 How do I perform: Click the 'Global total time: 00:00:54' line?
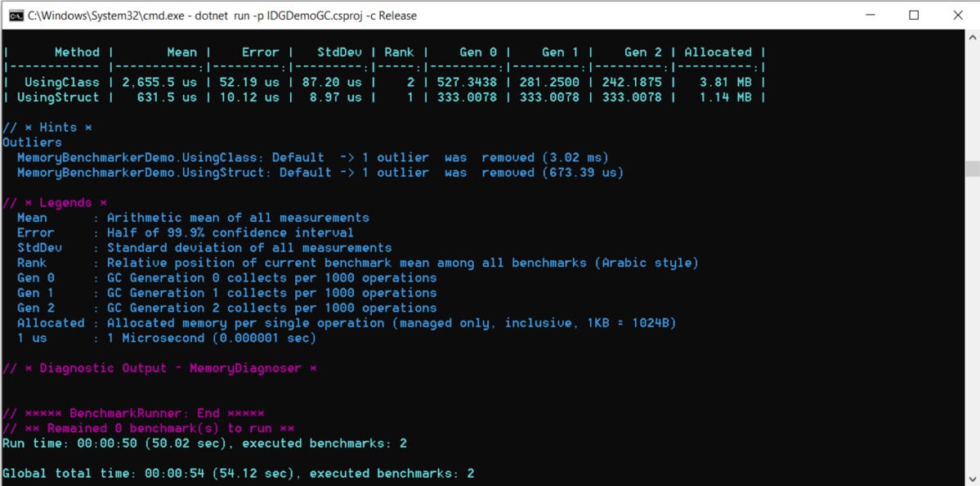[238, 473]
